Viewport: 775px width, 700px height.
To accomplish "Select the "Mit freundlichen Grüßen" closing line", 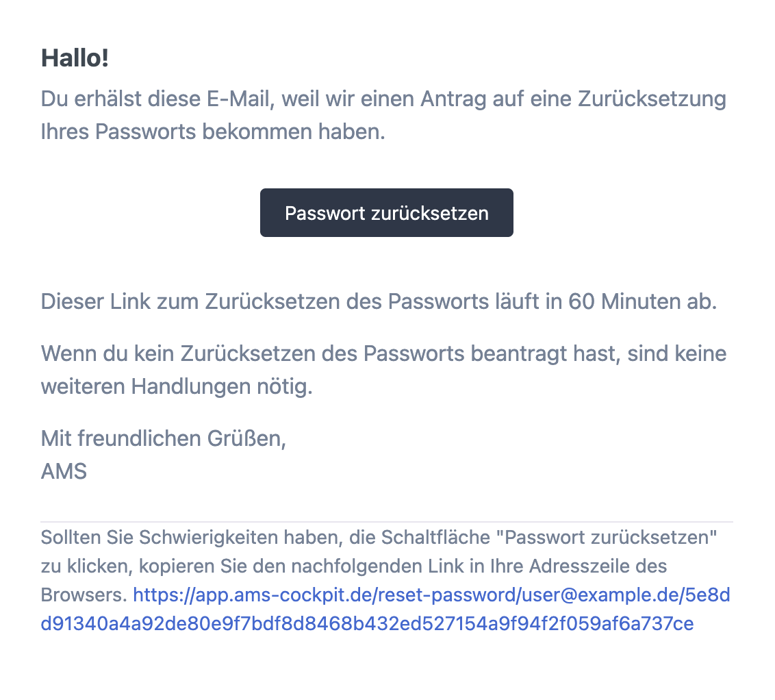I will click(164, 438).
